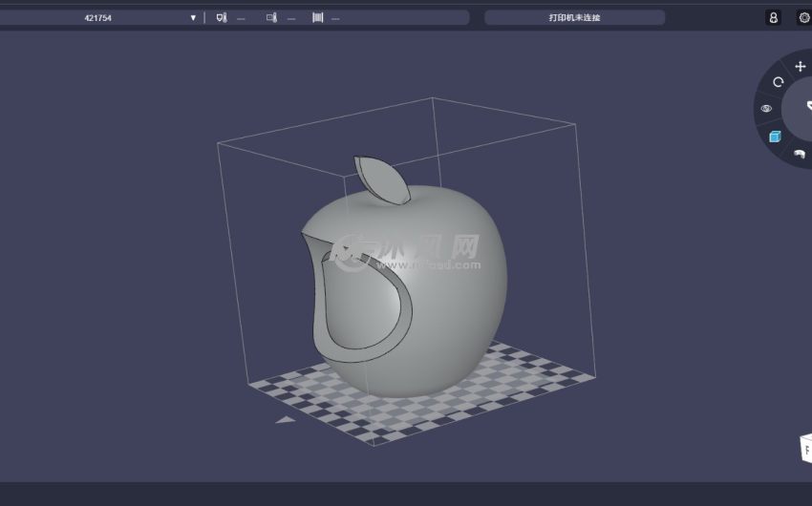Click the center of the radial menu

coord(804,107)
